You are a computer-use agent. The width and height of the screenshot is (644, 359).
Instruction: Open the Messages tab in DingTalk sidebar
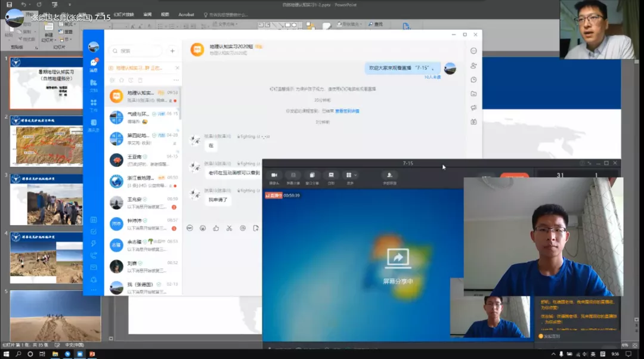tap(94, 64)
